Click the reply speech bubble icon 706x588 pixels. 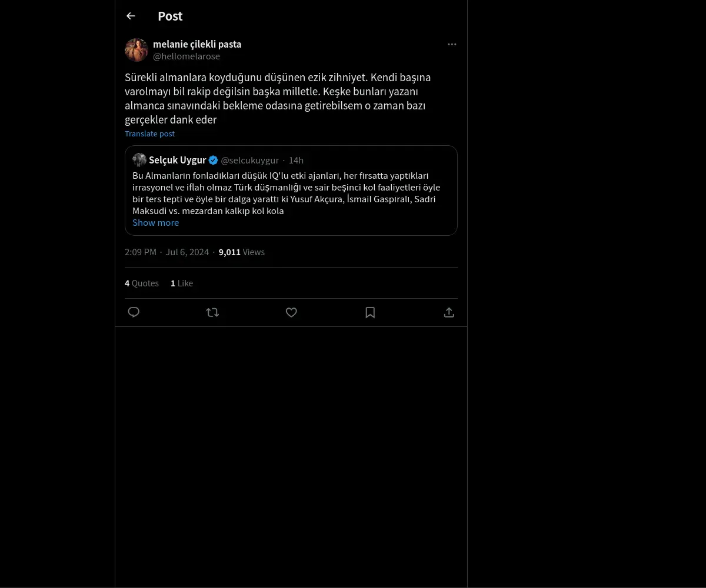pos(134,312)
